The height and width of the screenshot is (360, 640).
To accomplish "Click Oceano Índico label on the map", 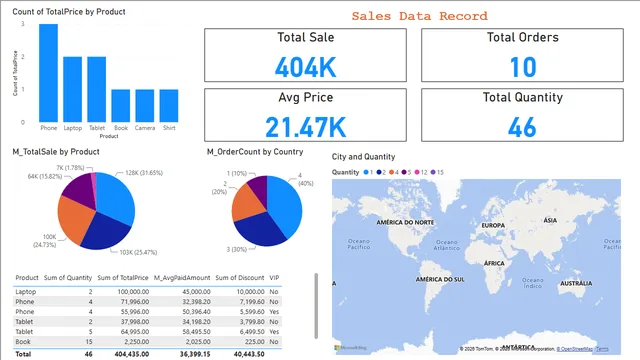I will point(533,283).
